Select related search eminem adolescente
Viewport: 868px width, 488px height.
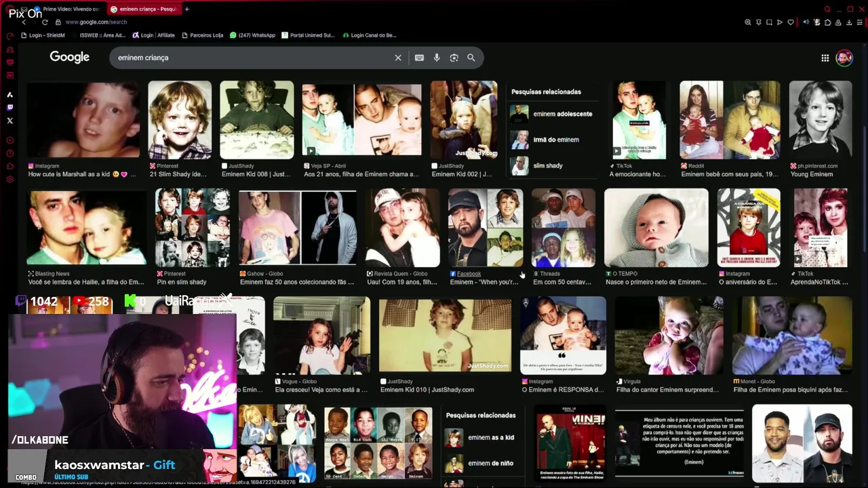click(552, 114)
